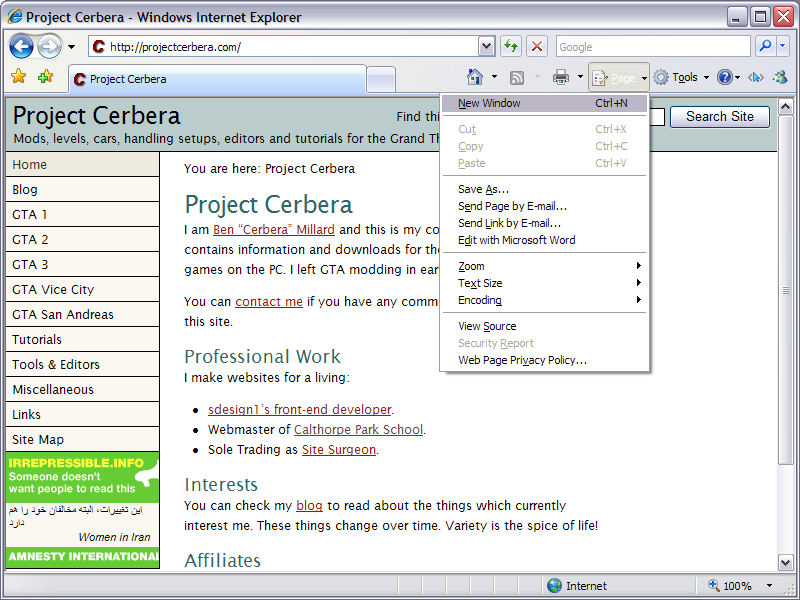Screen dimensions: 800x600
Task: Click the Print toolbar icon
Action: [561, 77]
